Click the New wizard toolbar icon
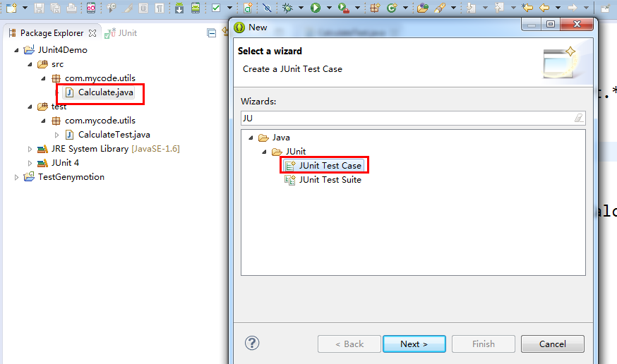Image resolution: width=617 pixels, height=364 pixels. (11, 8)
